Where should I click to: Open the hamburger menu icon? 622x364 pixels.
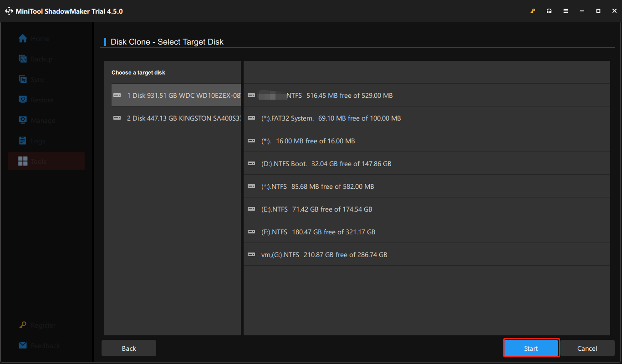(566, 11)
